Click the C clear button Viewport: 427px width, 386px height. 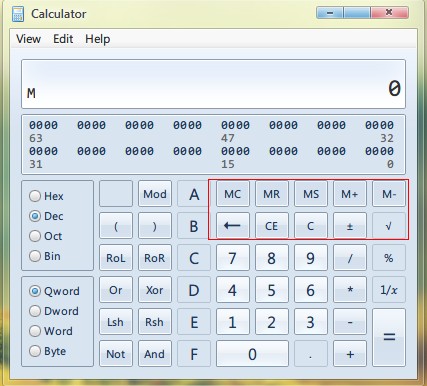click(x=311, y=226)
